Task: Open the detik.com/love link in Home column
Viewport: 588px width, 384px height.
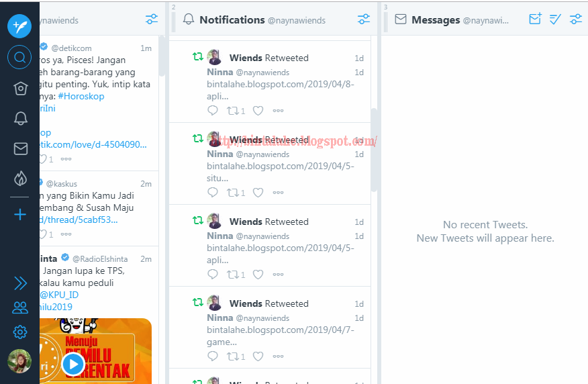Action: (93, 144)
